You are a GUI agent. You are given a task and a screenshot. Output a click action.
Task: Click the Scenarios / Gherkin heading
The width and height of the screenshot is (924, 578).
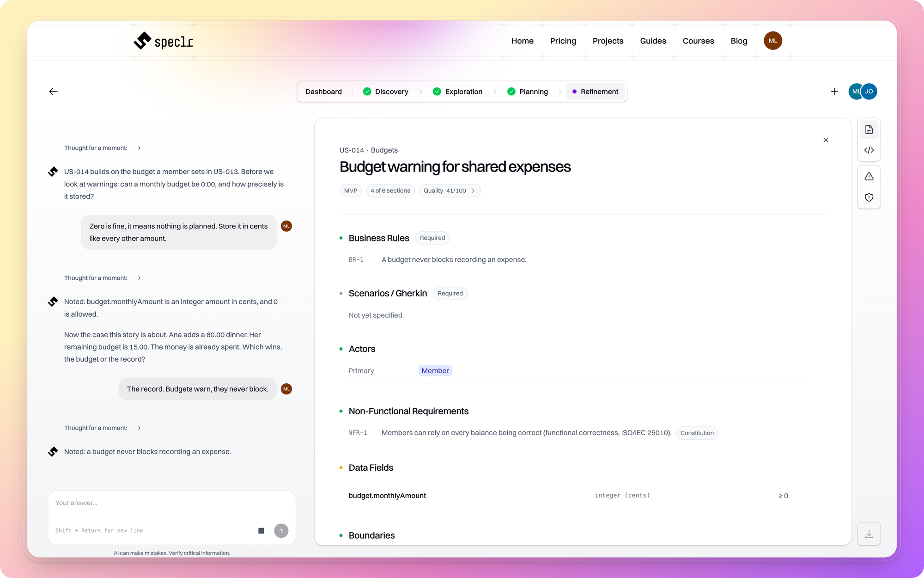(x=388, y=294)
